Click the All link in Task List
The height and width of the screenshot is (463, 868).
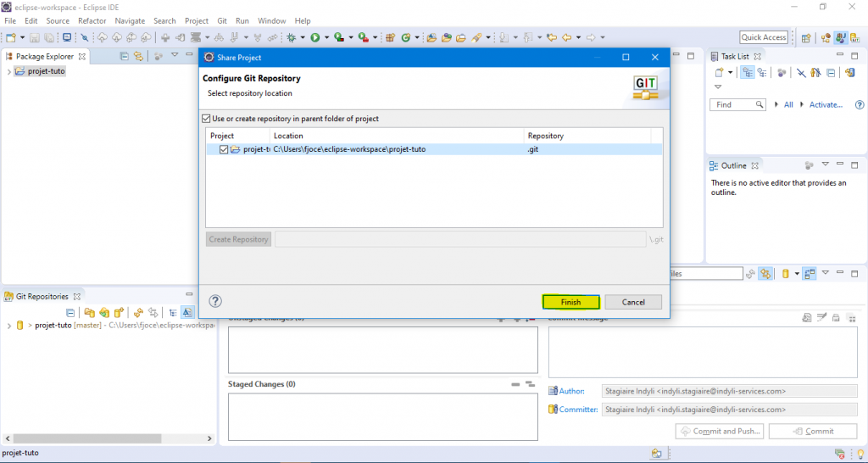click(788, 104)
